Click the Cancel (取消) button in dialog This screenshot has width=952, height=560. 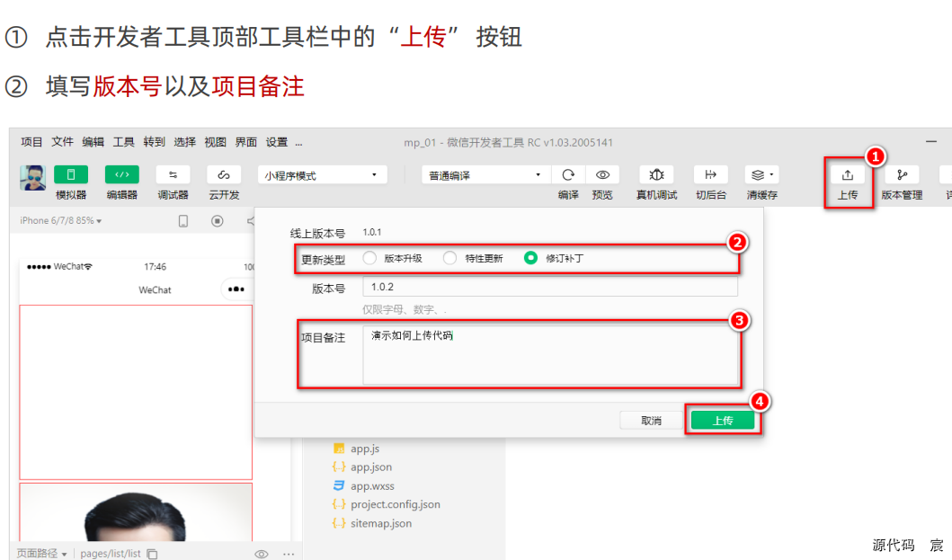pyautogui.click(x=652, y=421)
